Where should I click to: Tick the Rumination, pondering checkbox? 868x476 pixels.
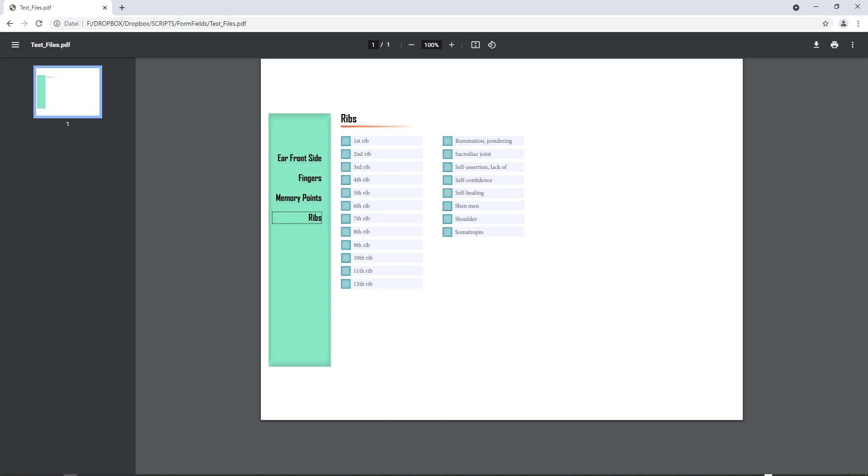448,141
